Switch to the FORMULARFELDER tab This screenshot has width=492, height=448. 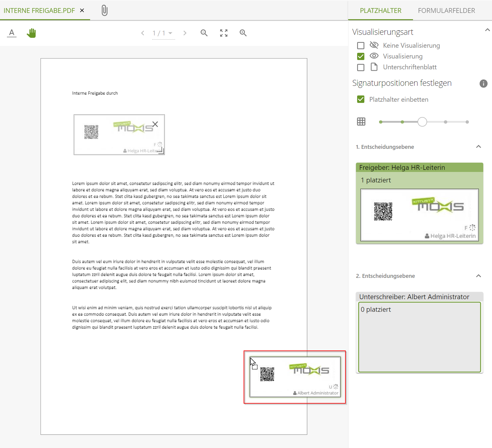(446, 11)
